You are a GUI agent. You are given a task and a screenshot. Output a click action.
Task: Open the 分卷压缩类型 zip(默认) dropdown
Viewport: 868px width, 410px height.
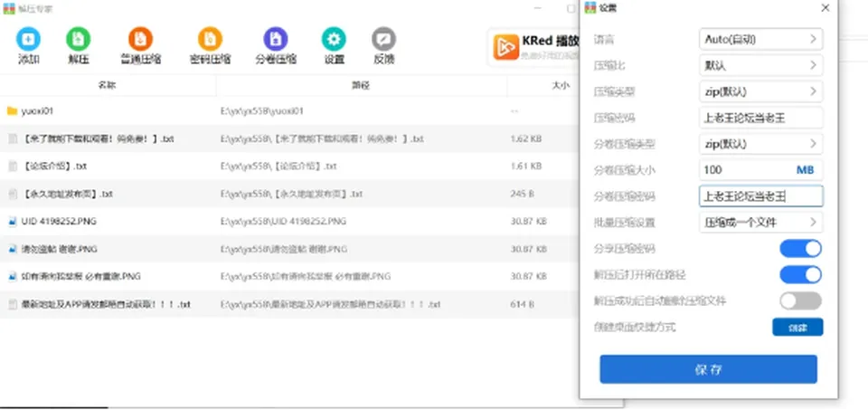760,144
